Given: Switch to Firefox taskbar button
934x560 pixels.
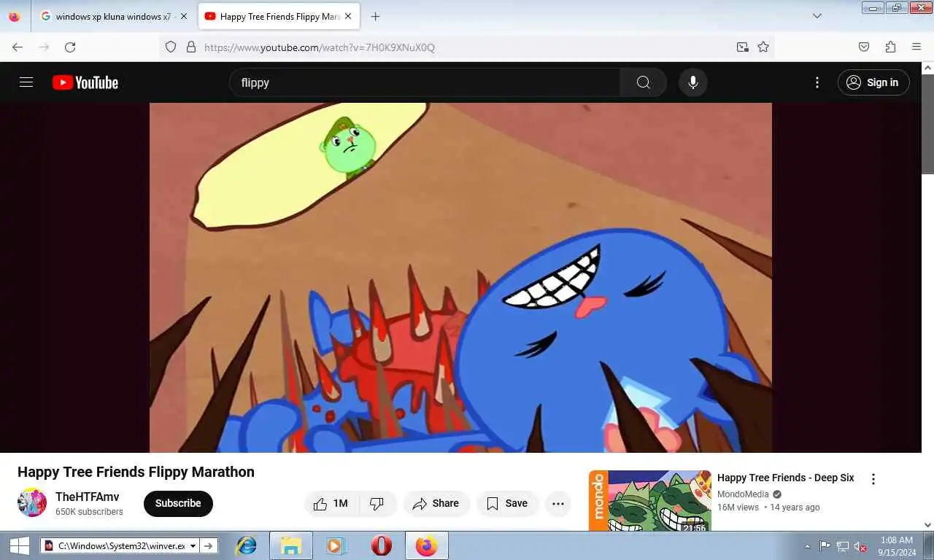Looking at the screenshot, I should click(x=427, y=545).
